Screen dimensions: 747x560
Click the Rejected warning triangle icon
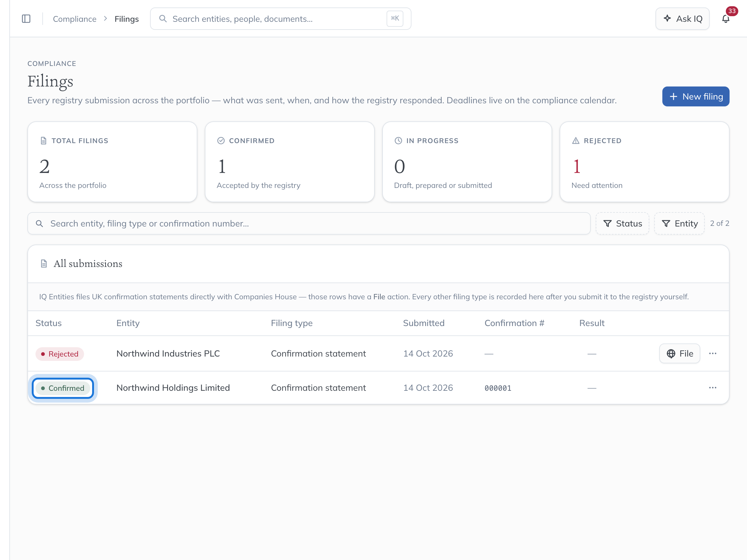pos(576,141)
